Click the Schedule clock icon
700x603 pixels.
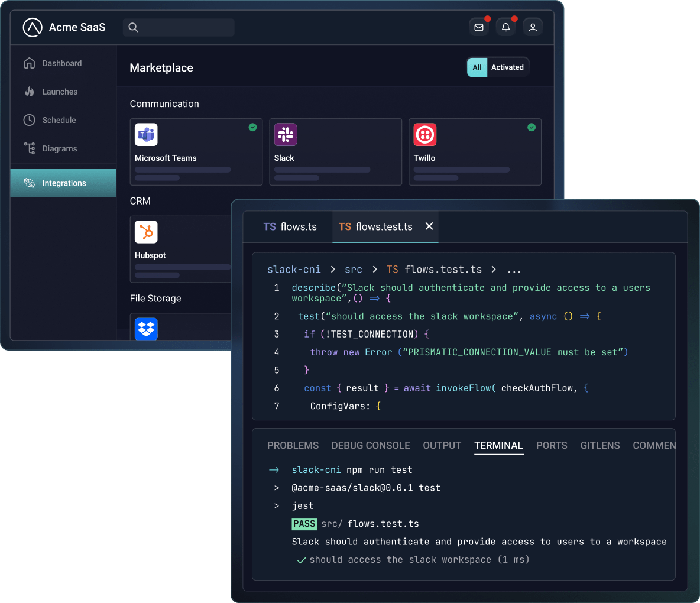(x=30, y=120)
